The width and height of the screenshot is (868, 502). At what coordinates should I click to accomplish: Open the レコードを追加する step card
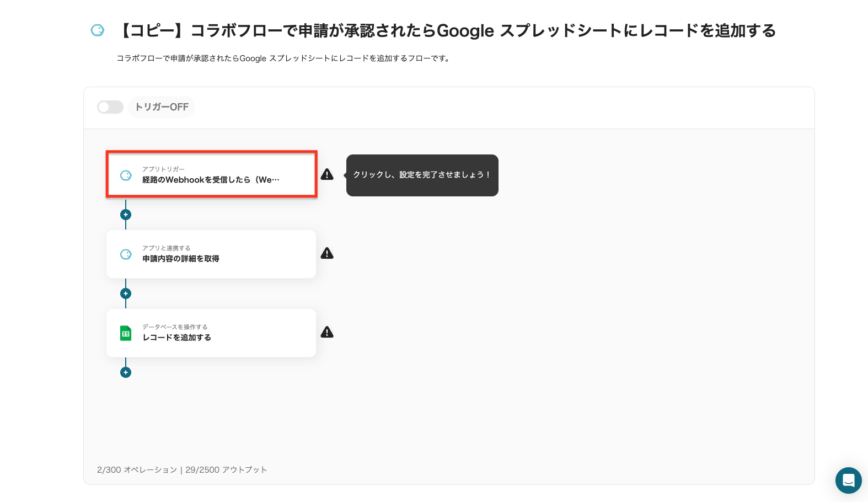[211, 333]
